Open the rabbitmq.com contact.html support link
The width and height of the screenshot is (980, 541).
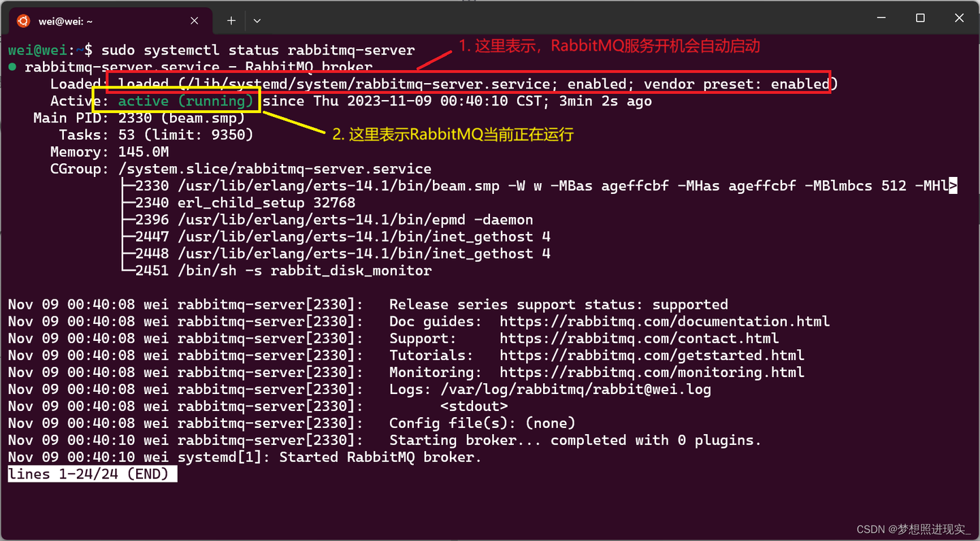click(638, 338)
